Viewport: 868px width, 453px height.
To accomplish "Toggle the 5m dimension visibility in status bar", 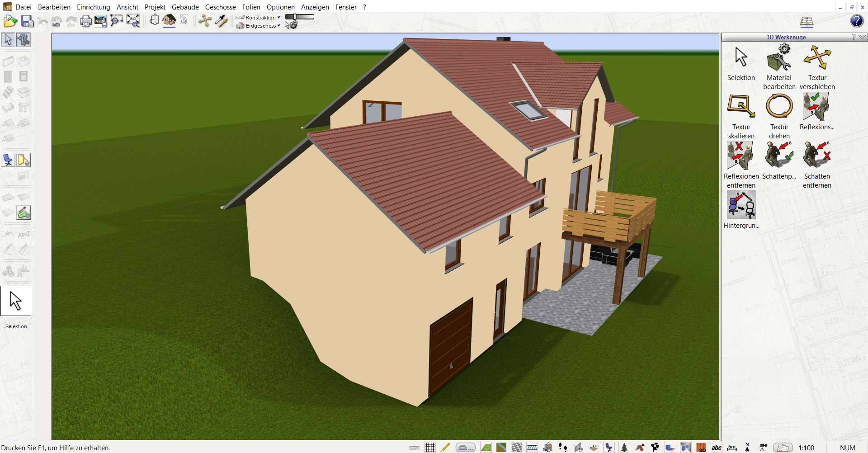I will click(732, 448).
